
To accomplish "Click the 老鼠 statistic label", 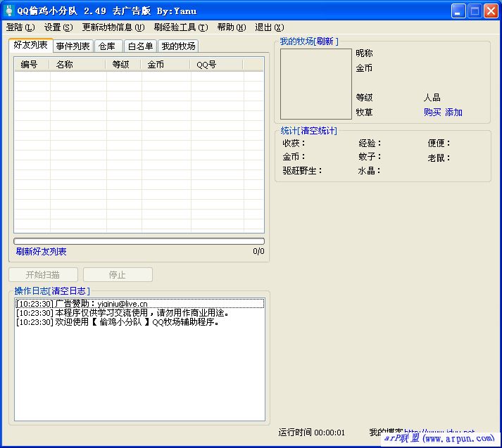I will [439, 158].
